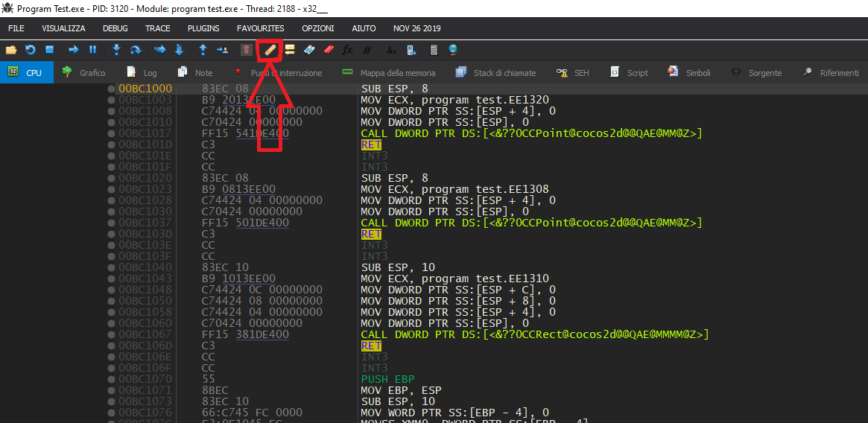Start trace over from toolbar
This screenshot has height=423, width=868.
(x=180, y=50)
